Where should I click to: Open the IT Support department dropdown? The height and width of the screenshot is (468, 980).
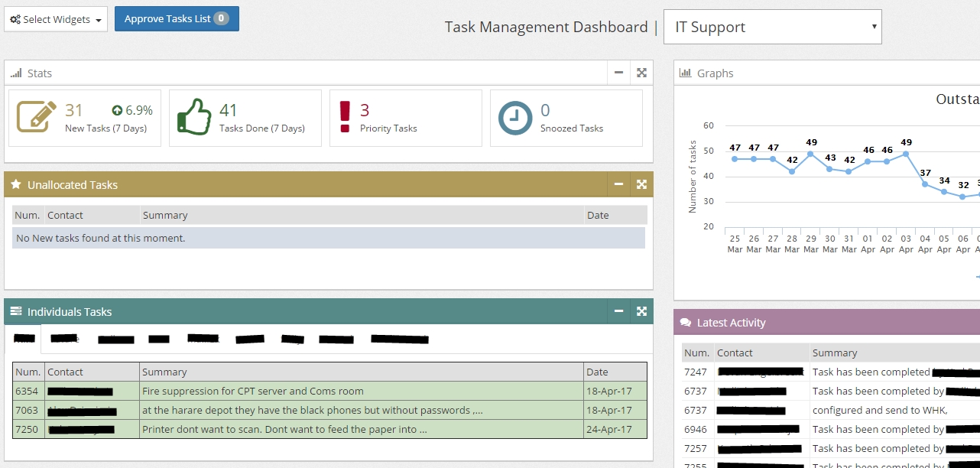click(772, 27)
